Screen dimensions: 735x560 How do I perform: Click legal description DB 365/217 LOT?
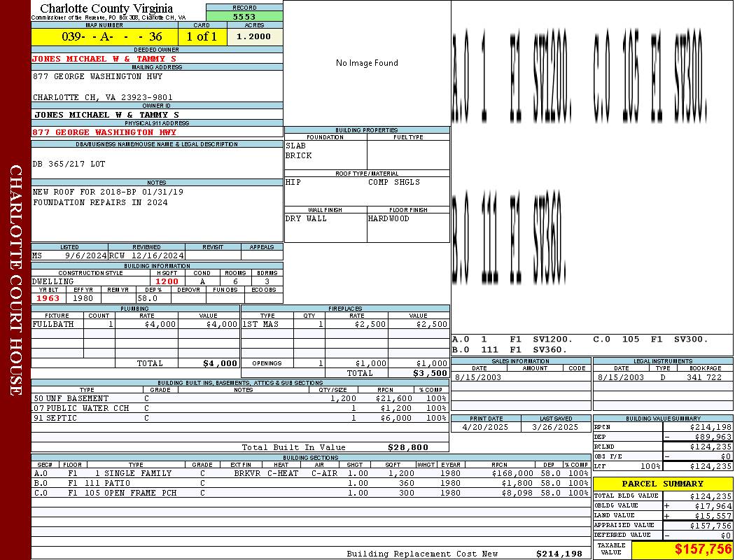69,164
